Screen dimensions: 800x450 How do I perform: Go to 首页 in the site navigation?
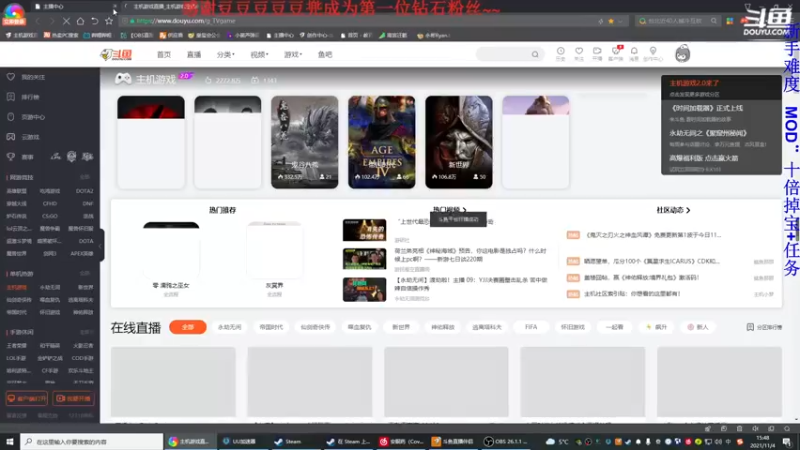point(164,55)
